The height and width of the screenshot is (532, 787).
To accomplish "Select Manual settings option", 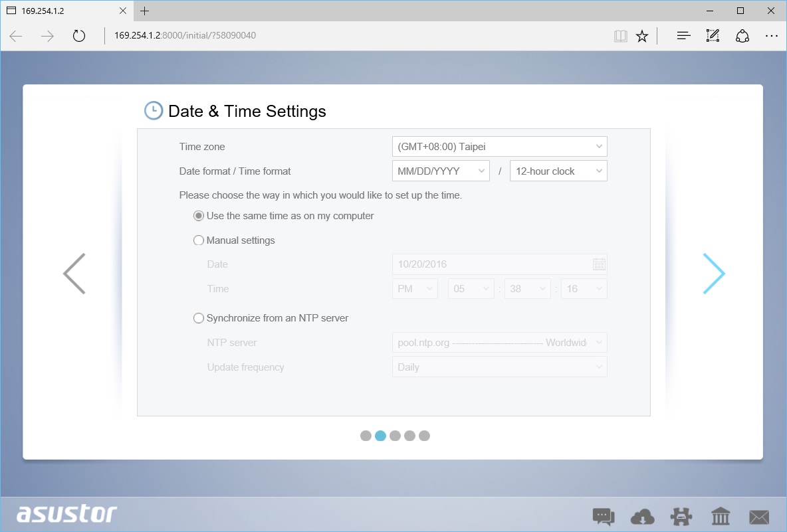I will pos(199,240).
